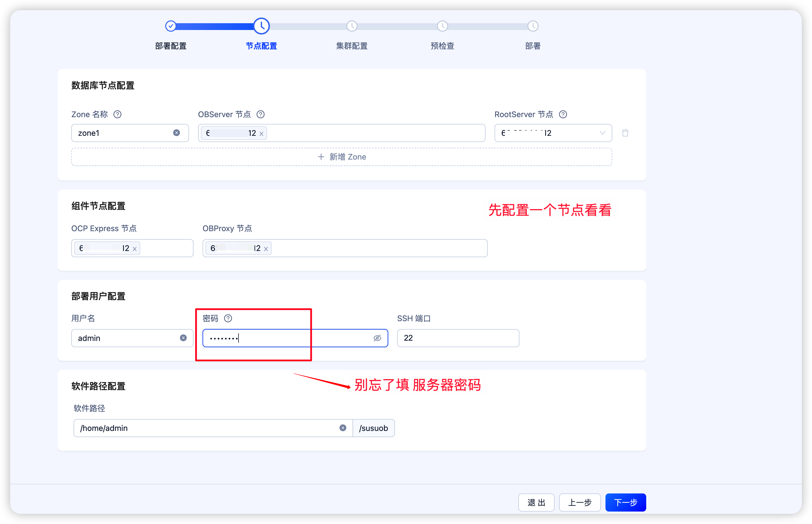Remove the OBProxy node tag

coord(266,249)
